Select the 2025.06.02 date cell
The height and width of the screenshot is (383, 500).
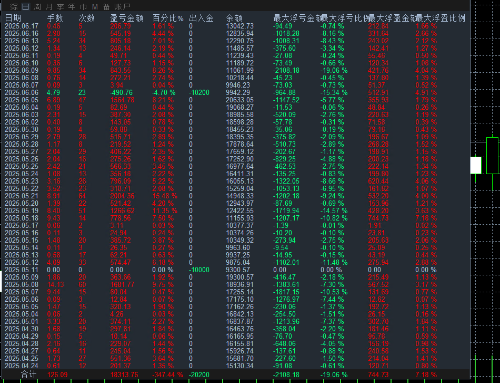[x=22, y=122]
